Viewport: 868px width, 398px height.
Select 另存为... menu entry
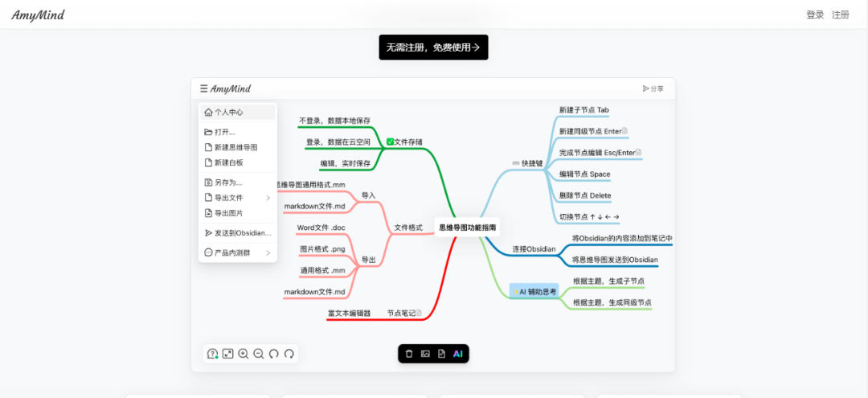[237, 183]
